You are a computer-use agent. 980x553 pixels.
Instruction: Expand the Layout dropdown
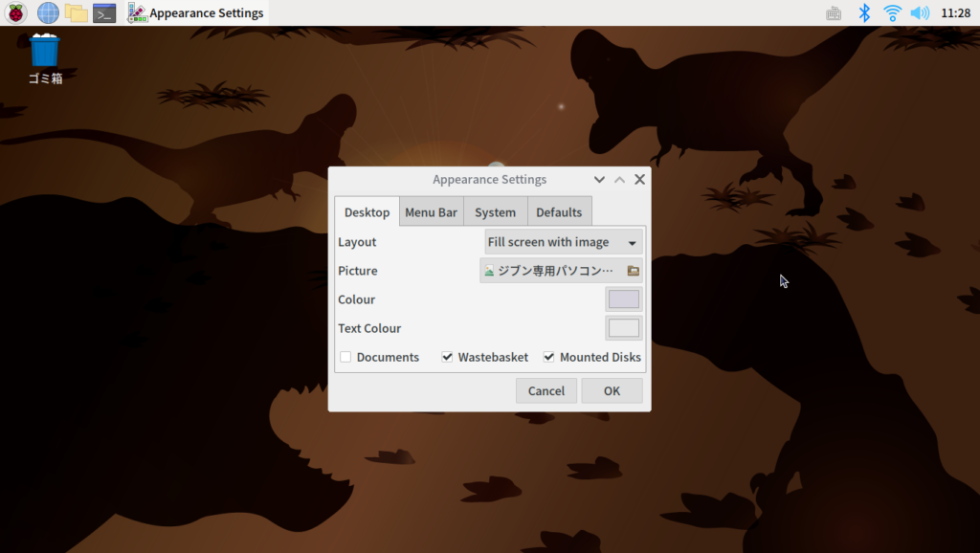564,242
